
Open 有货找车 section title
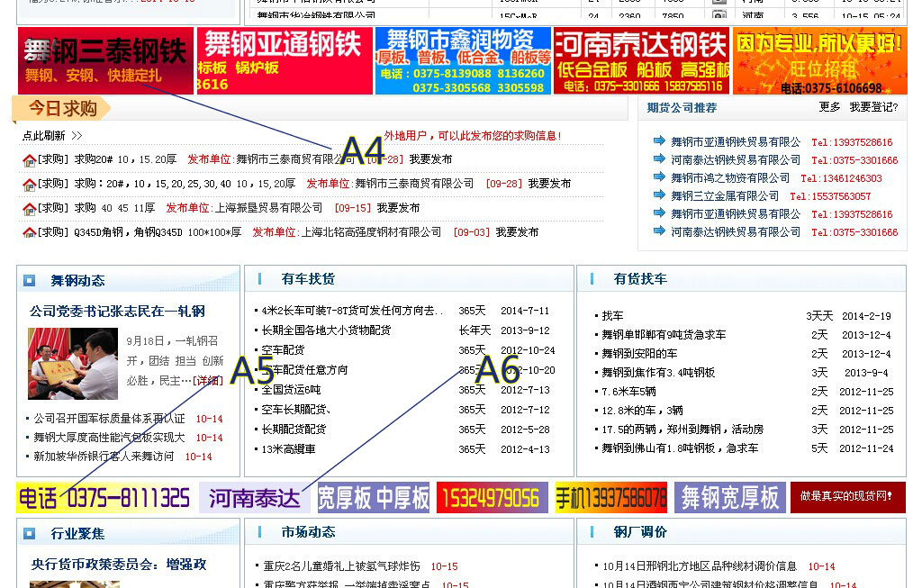640,279
